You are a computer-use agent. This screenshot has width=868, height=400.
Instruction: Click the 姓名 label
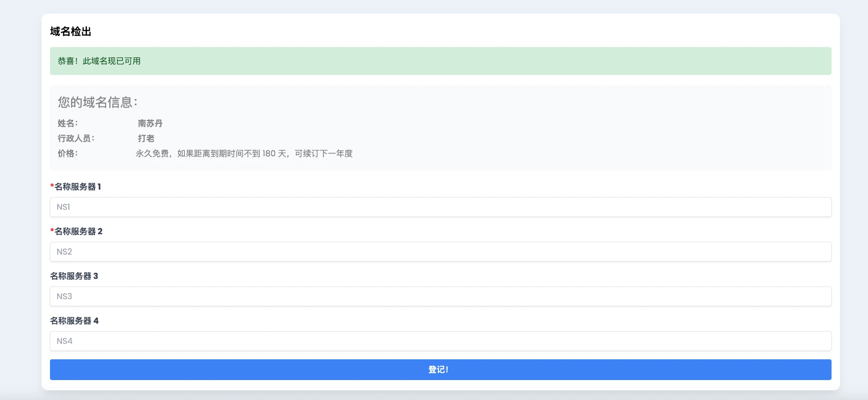click(x=68, y=123)
